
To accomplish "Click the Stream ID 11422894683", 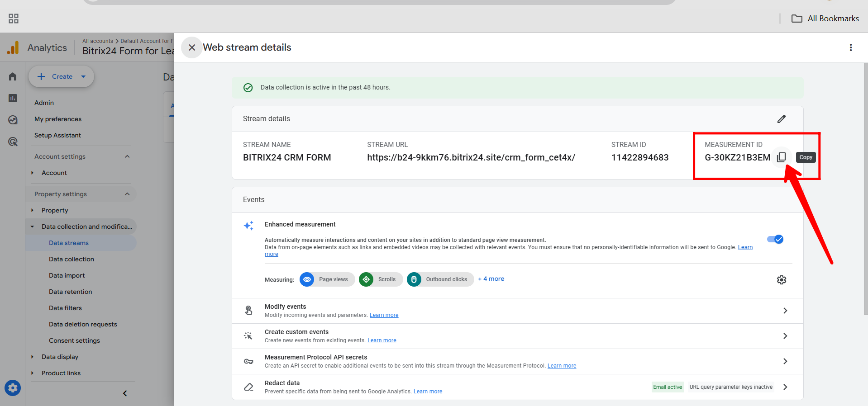I will [x=640, y=157].
